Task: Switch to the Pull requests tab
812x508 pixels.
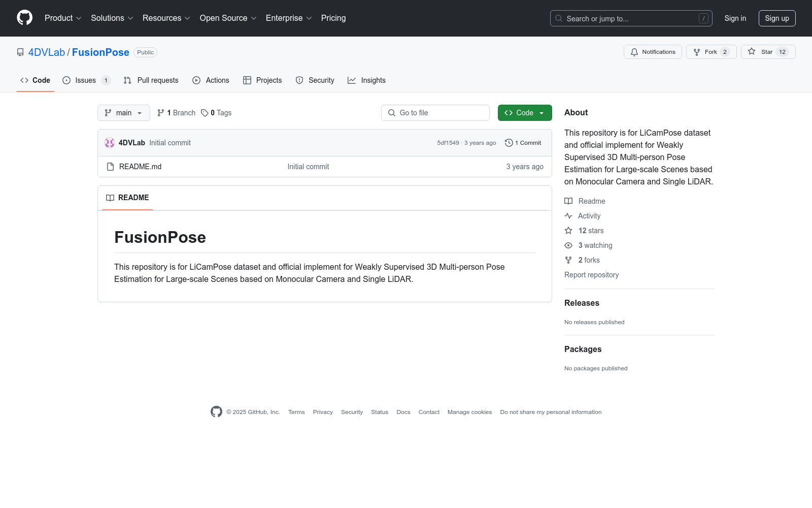Action: point(151,80)
